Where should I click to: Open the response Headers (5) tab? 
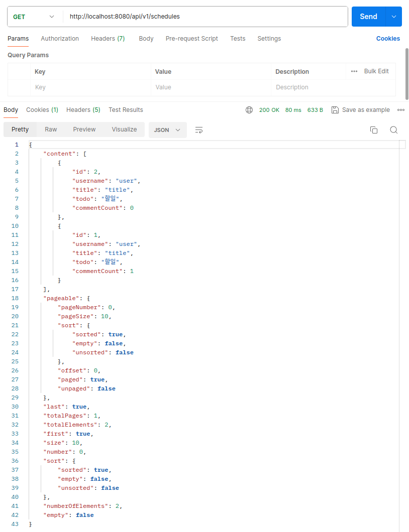(x=83, y=110)
